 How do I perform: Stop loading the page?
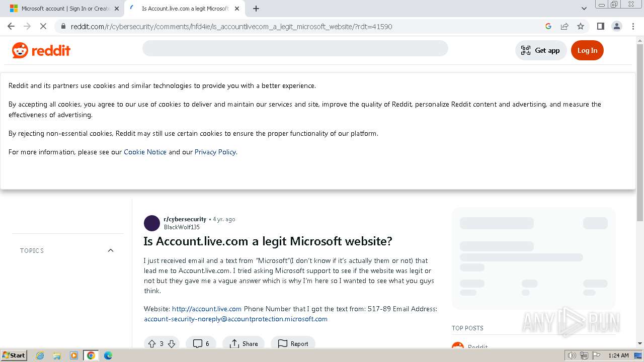point(43,26)
